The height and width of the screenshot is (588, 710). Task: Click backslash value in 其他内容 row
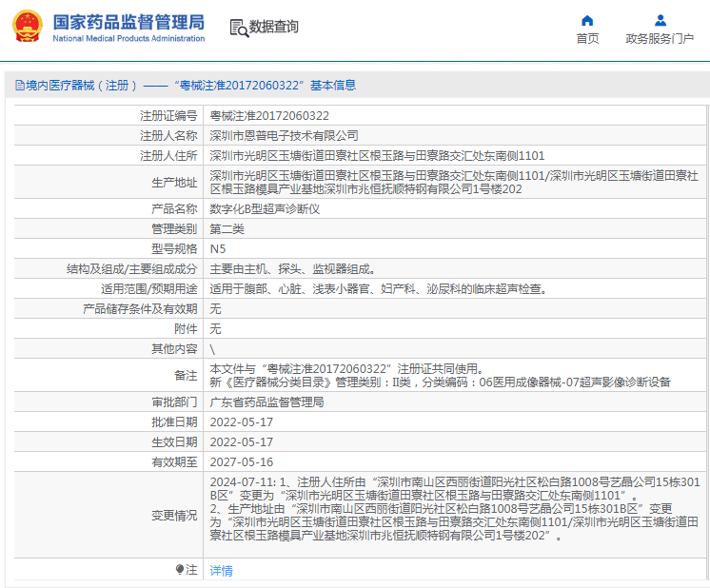(212, 349)
